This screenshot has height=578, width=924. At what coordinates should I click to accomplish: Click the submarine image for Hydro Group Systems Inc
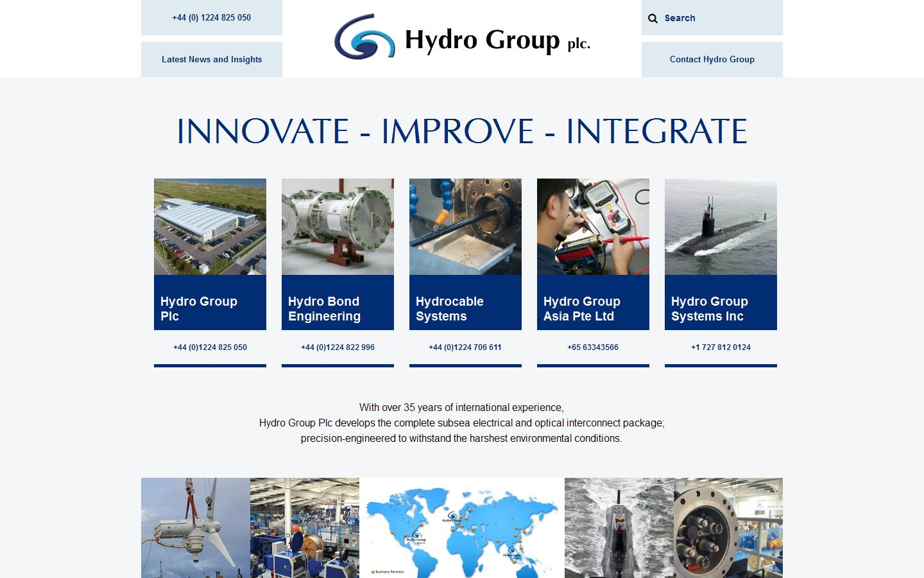pos(720,226)
